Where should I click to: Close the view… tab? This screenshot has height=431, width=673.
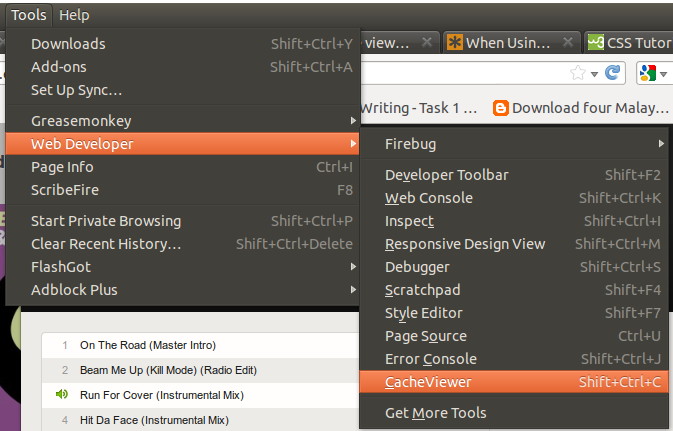click(427, 42)
